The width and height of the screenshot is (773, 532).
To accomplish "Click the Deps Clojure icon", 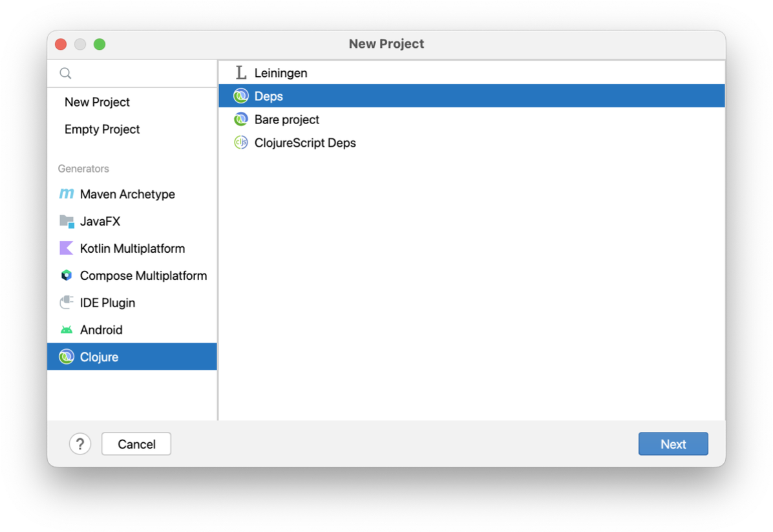I will click(240, 96).
